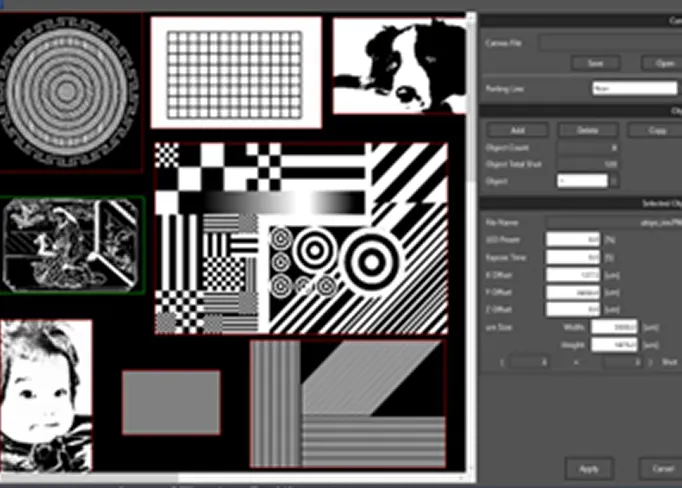Focus the Expose Time input field
Screen dimensions: 682x488
(x=572, y=258)
